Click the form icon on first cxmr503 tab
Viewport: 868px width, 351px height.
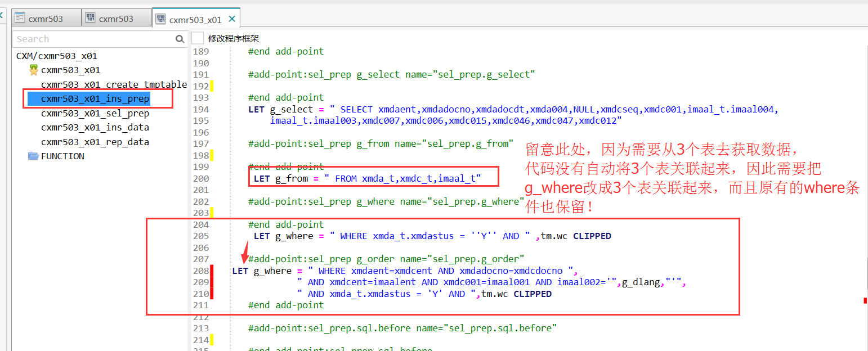point(20,18)
